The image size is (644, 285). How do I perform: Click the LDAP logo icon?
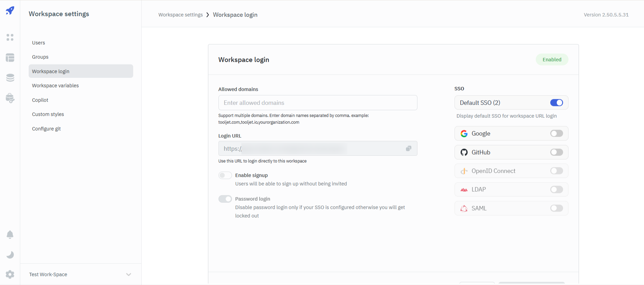464,190
